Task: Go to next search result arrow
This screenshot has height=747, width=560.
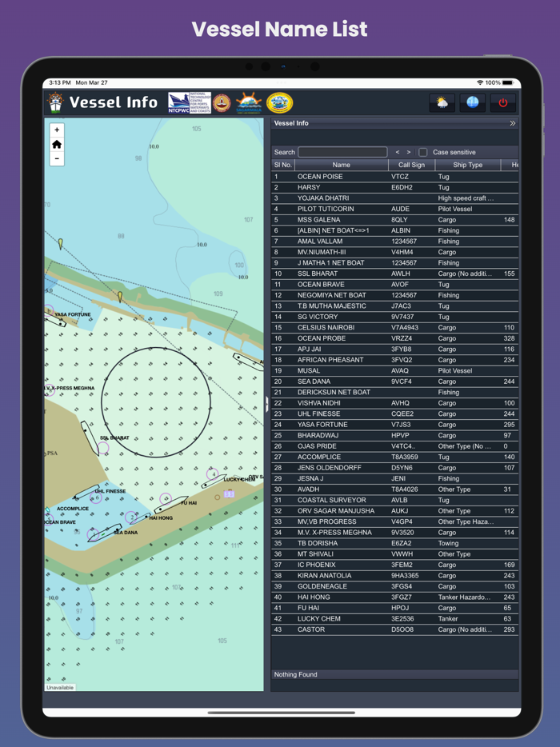Action: pyautogui.click(x=409, y=153)
